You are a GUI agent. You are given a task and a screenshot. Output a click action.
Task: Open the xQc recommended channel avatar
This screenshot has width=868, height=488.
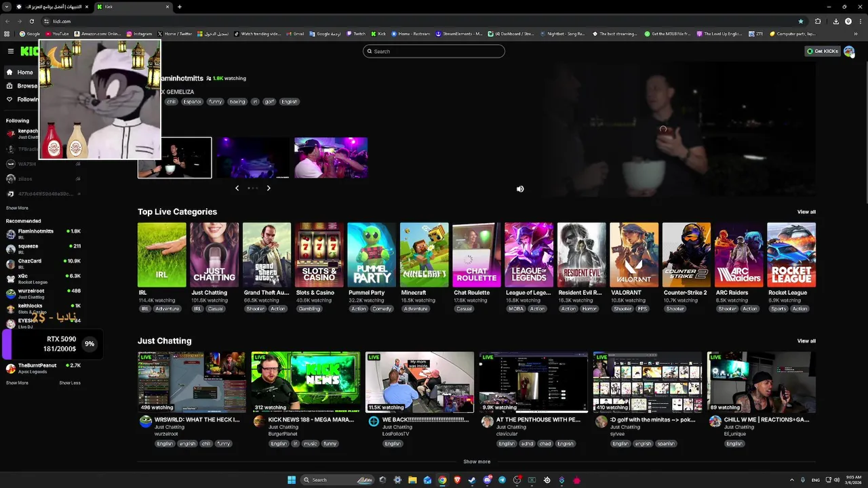(x=11, y=279)
